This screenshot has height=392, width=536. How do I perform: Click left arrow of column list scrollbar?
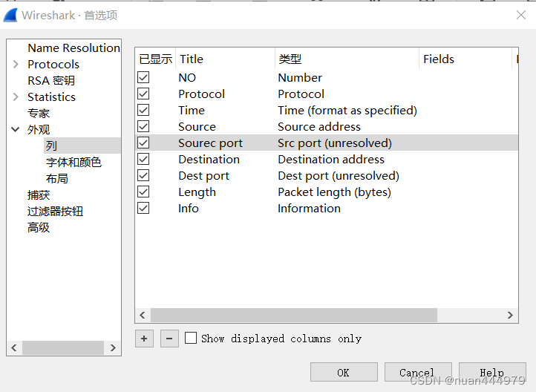point(143,315)
